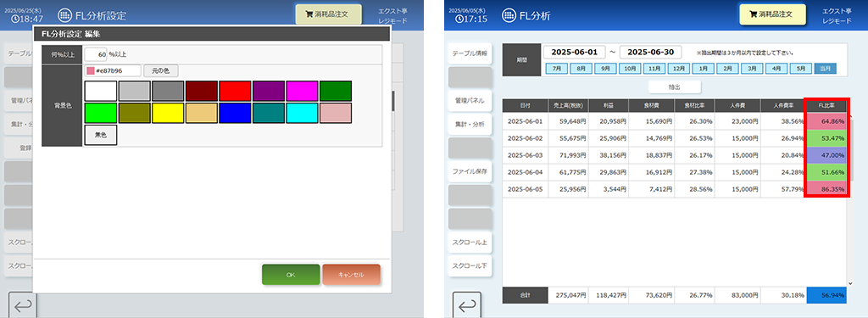The width and height of the screenshot is (868, 318).
Task: Click the 抽出 extract button
Action: coord(674,87)
